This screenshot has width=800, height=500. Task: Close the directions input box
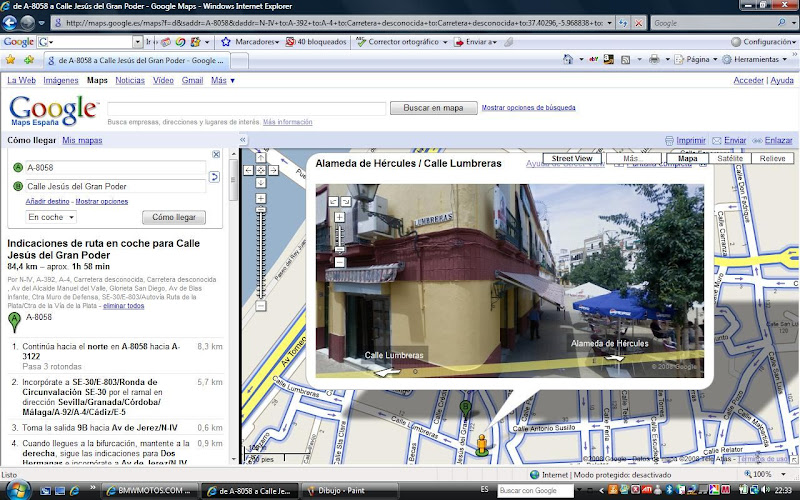tap(216, 154)
